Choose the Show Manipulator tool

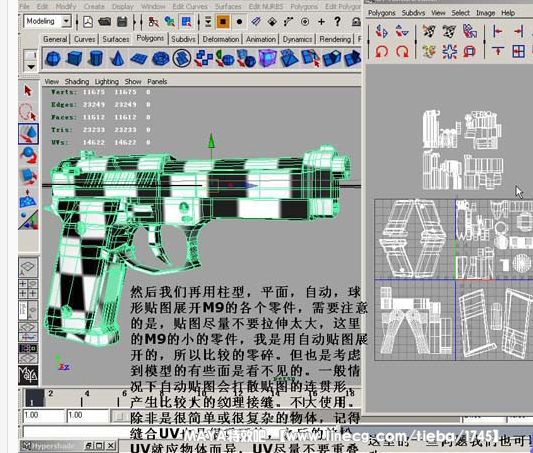click(x=28, y=220)
